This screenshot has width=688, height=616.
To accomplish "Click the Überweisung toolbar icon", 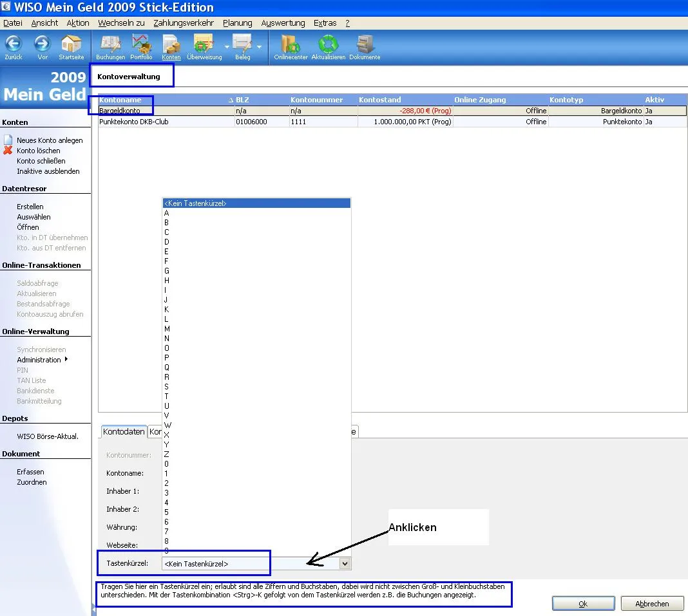I will point(204,44).
